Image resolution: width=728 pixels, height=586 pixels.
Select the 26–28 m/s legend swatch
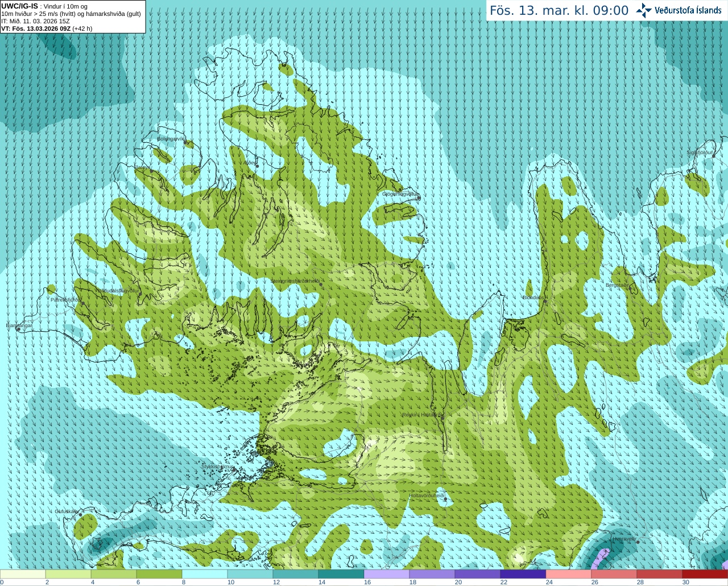click(614, 574)
